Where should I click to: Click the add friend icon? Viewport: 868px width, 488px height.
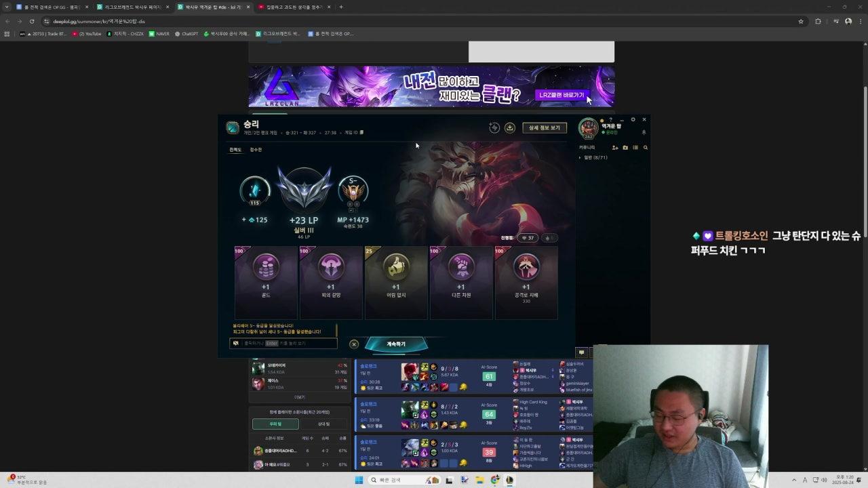[x=615, y=147]
